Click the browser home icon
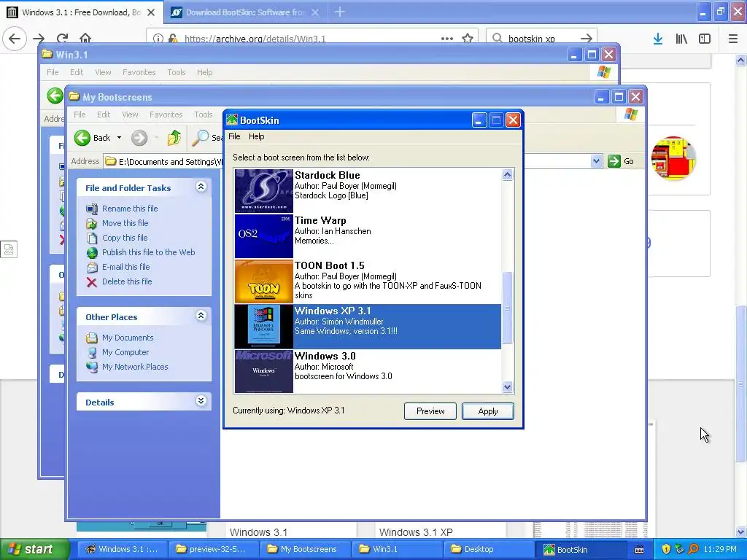Image resolution: width=747 pixels, height=560 pixels. (85, 38)
